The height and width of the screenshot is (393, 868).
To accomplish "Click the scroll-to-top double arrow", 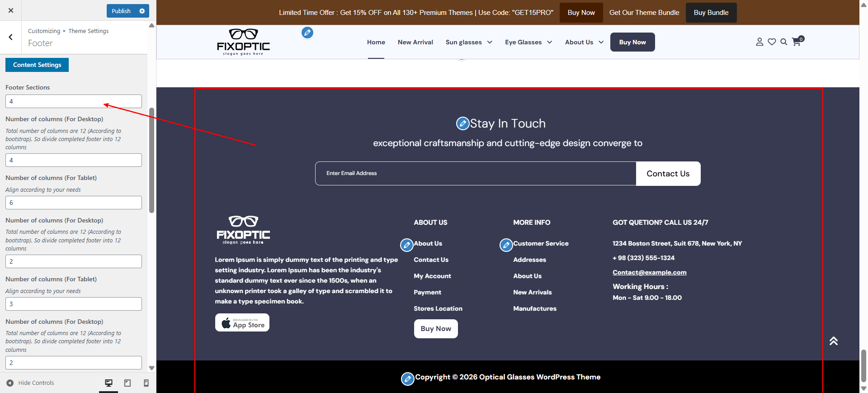I will tap(834, 341).
